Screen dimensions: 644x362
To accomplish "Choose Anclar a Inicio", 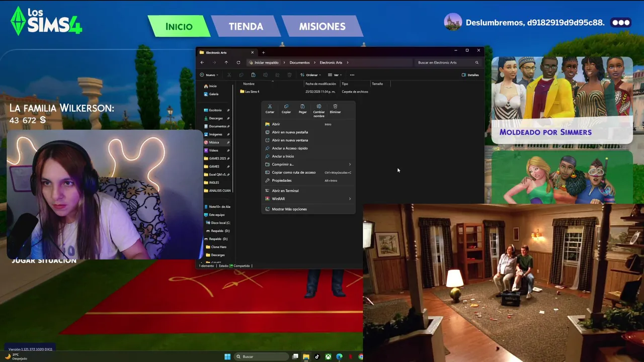I will [x=308, y=156].
